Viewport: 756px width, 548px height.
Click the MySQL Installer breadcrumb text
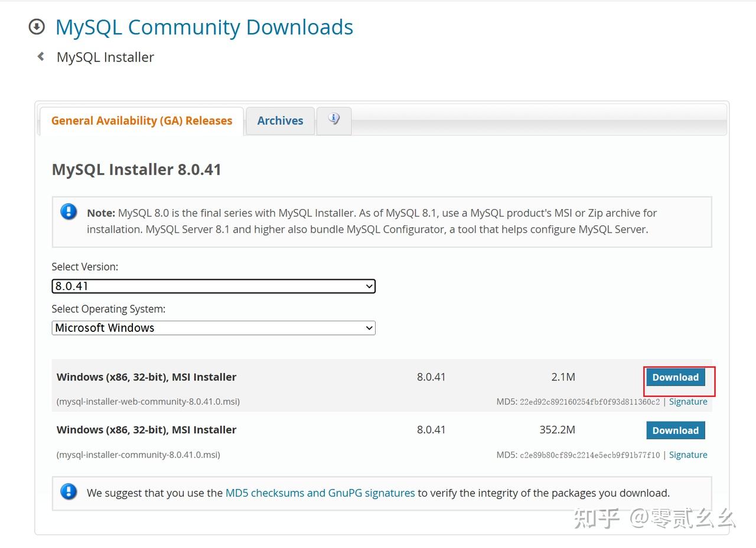105,57
